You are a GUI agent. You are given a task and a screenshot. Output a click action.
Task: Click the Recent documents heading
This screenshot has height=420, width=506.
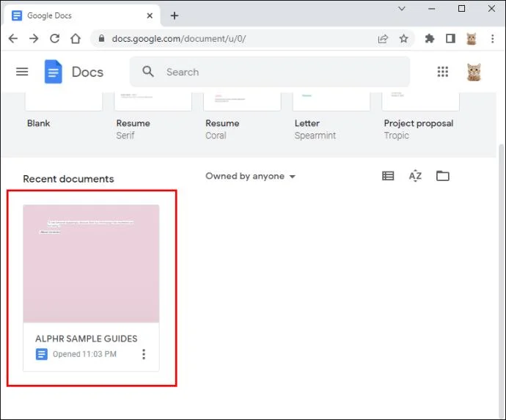tap(68, 179)
